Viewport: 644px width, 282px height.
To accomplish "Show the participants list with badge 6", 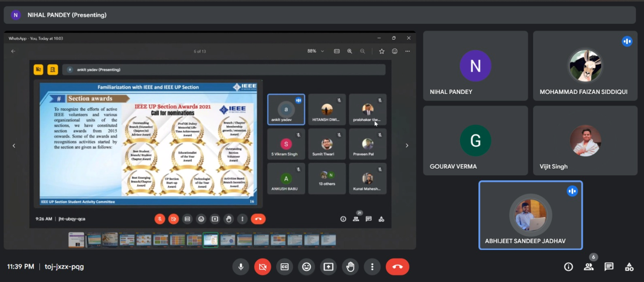I will click(589, 267).
